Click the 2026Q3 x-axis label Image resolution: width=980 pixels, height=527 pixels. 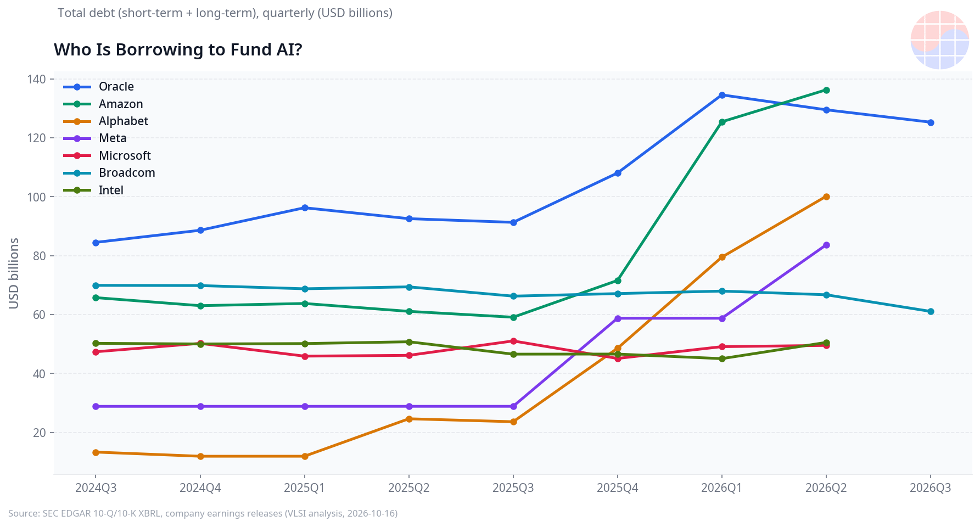point(931,488)
